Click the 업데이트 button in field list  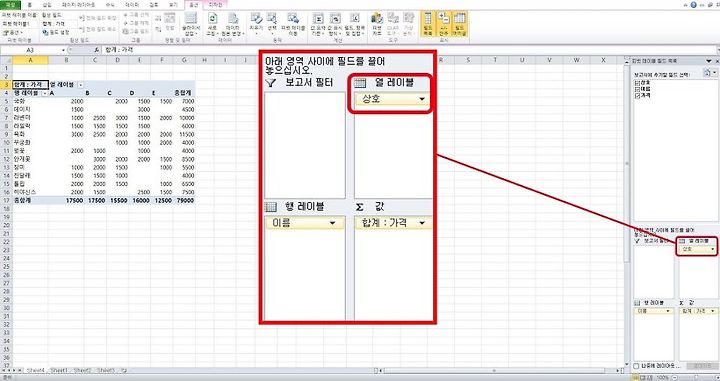[x=703, y=366]
